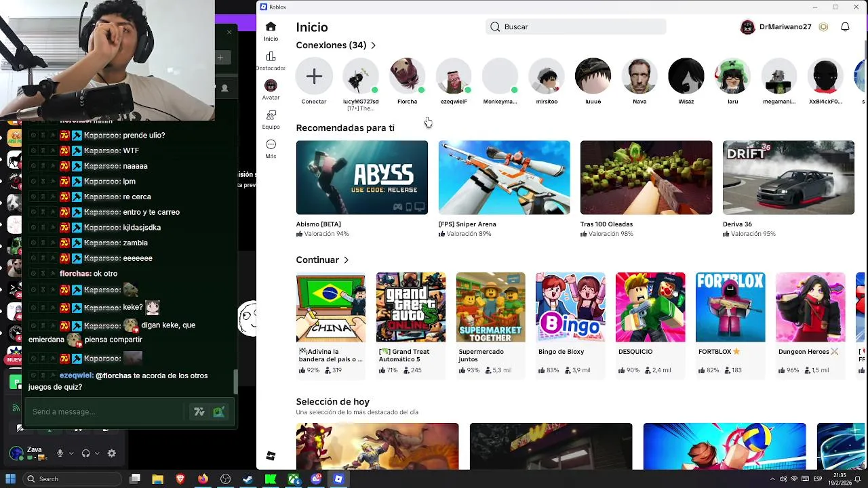Screen dimensions: 868x488
Task: Open Florcha connection avatar
Action: pos(407,76)
